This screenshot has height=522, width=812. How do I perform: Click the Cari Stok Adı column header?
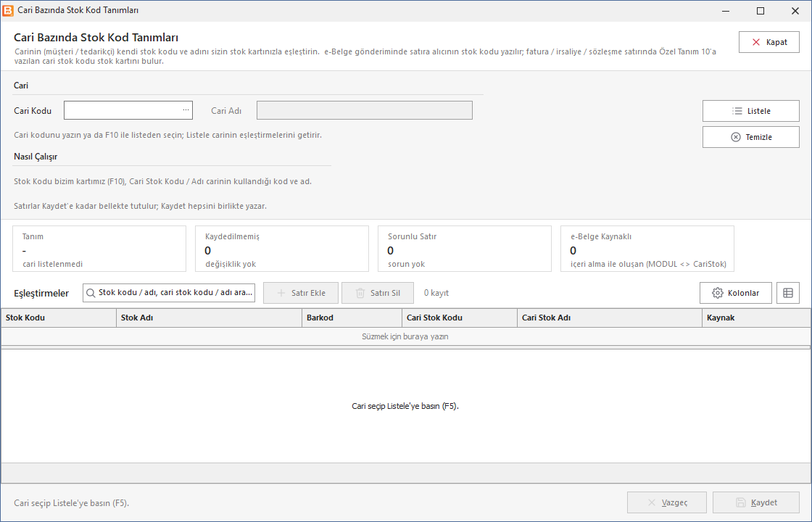[x=610, y=318]
